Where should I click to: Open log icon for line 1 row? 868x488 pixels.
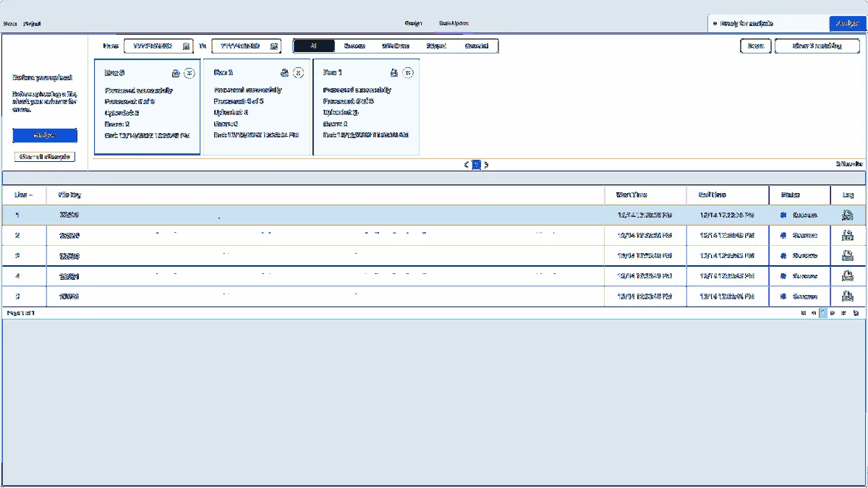tap(848, 215)
